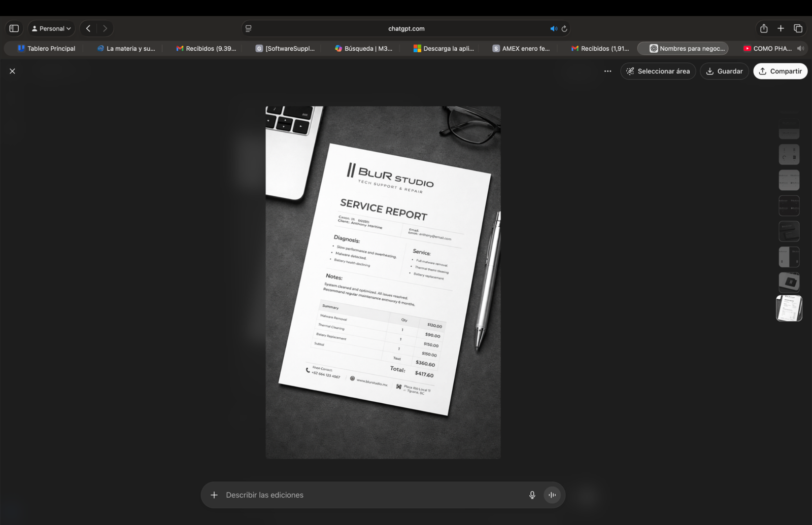
Task: Open more options with the ellipsis icon
Action: [x=607, y=71]
